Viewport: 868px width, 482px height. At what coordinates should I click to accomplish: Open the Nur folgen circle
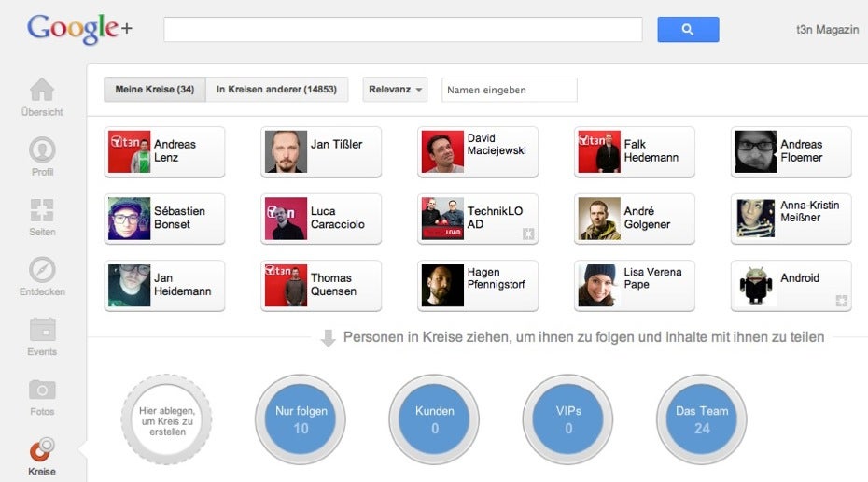click(x=301, y=419)
